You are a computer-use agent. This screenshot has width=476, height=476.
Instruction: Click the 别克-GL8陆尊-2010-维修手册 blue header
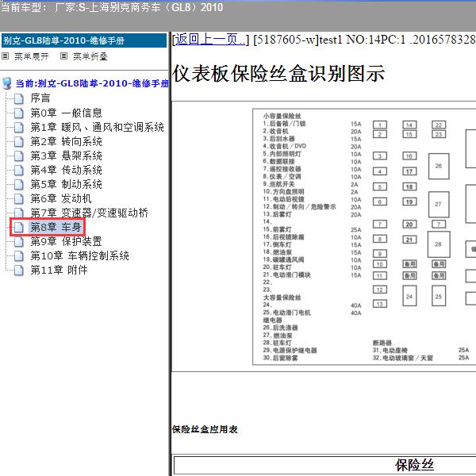click(84, 40)
